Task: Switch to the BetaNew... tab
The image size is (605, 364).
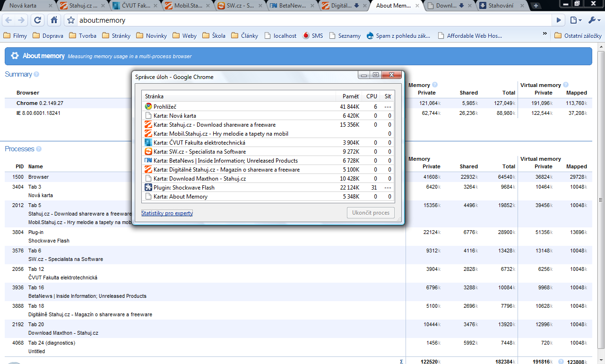Action: tap(290, 6)
